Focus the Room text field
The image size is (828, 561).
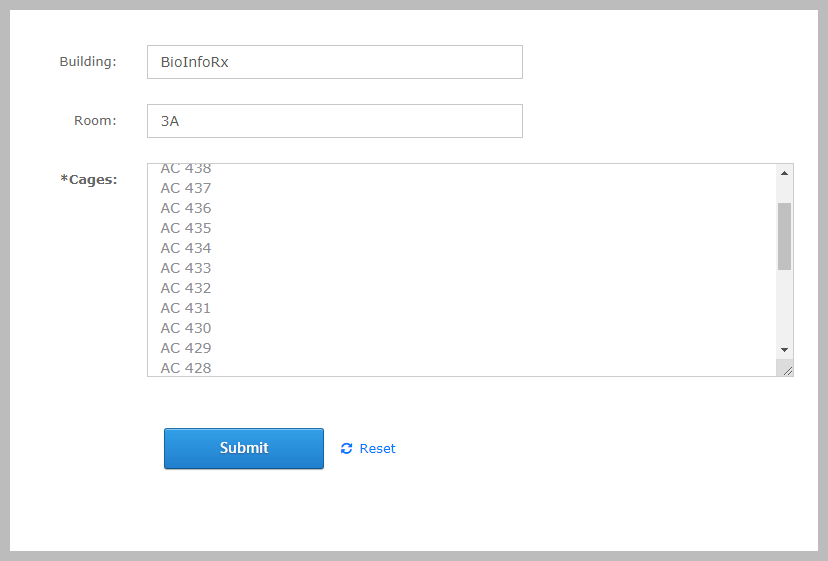pos(334,121)
